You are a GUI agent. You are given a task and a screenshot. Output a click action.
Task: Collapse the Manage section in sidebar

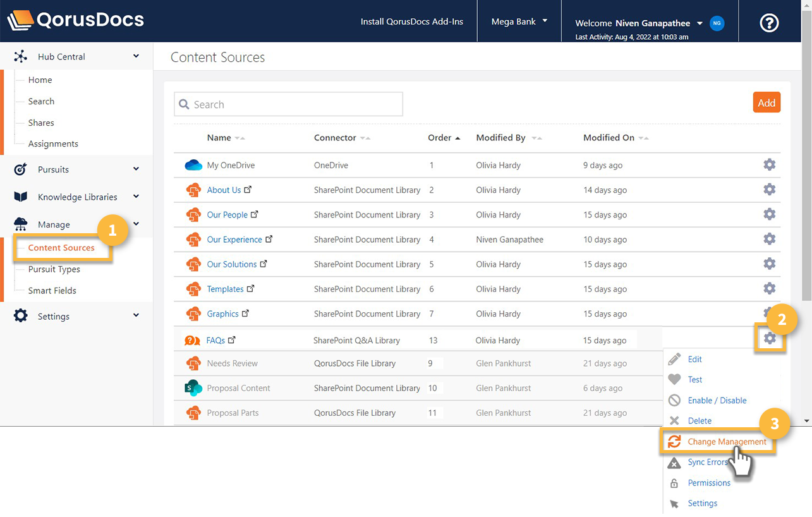coord(135,224)
